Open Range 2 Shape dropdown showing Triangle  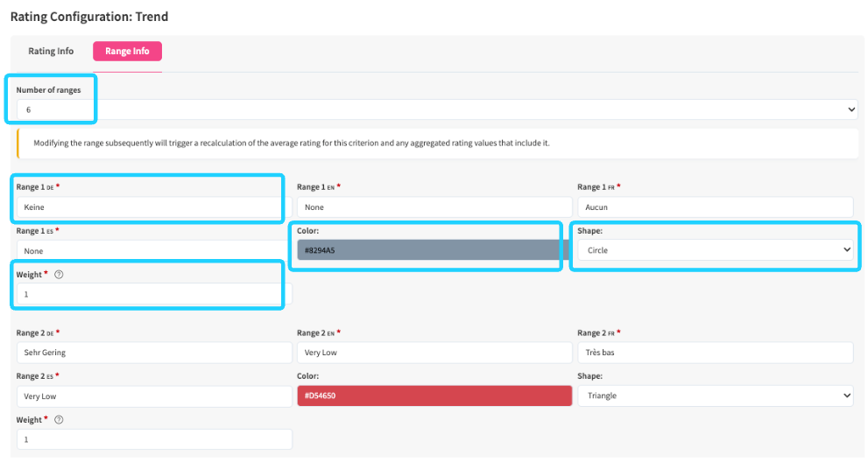coord(715,395)
